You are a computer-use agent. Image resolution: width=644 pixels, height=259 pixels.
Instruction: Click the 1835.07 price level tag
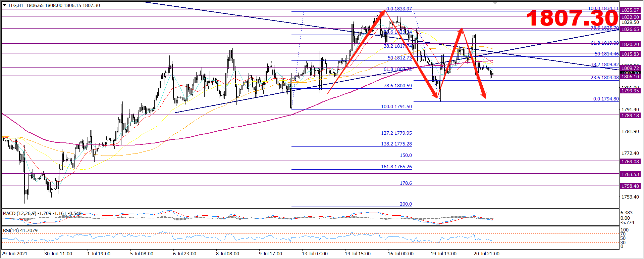coord(630,10)
